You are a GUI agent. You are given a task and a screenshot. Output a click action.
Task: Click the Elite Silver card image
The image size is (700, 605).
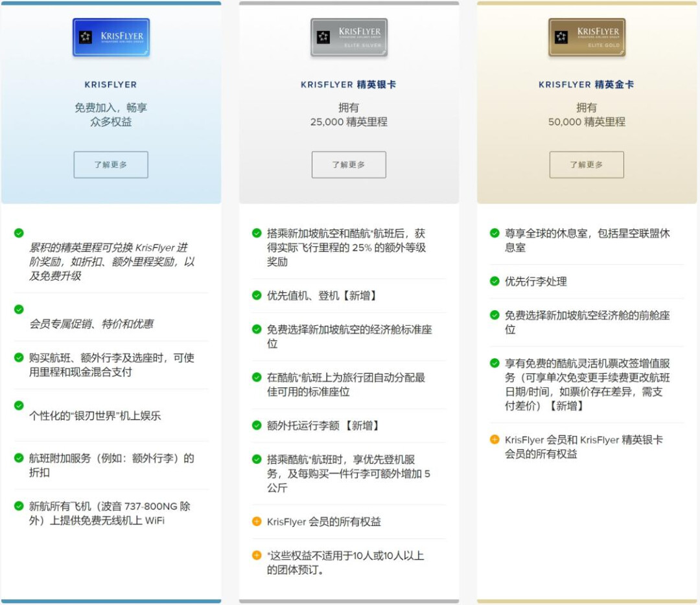349,38
